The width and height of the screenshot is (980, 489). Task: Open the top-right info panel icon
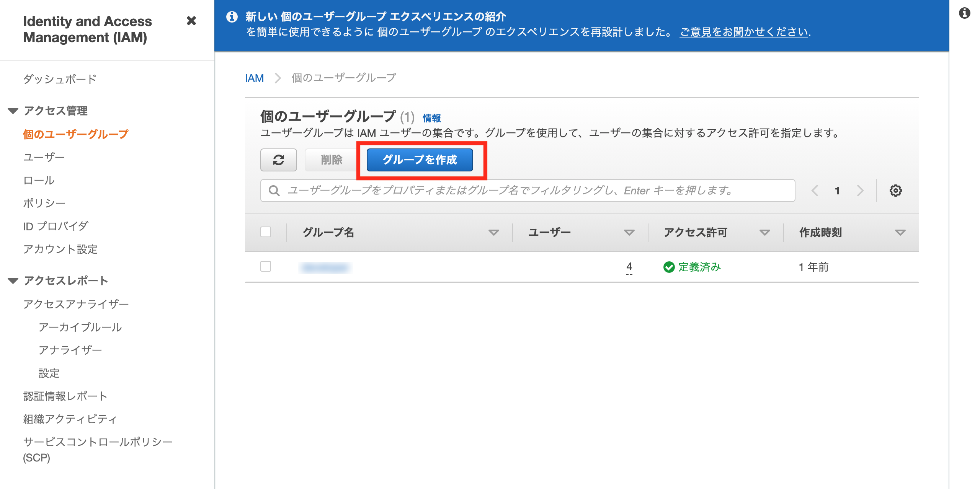pyautogui.click(x=965, y=12)
